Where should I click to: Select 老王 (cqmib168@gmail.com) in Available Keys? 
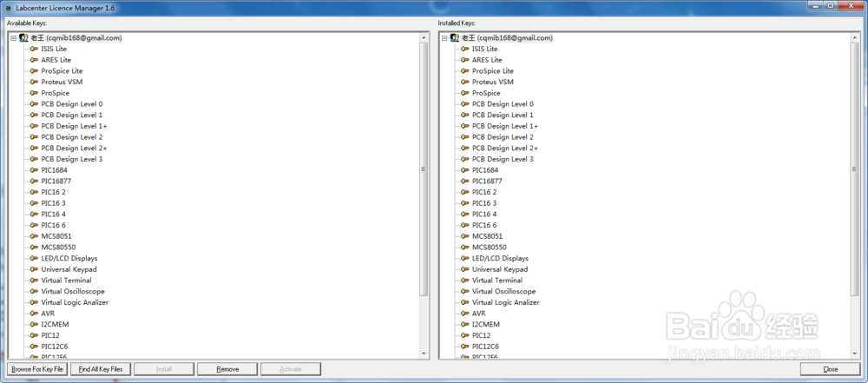coord(76,37)
